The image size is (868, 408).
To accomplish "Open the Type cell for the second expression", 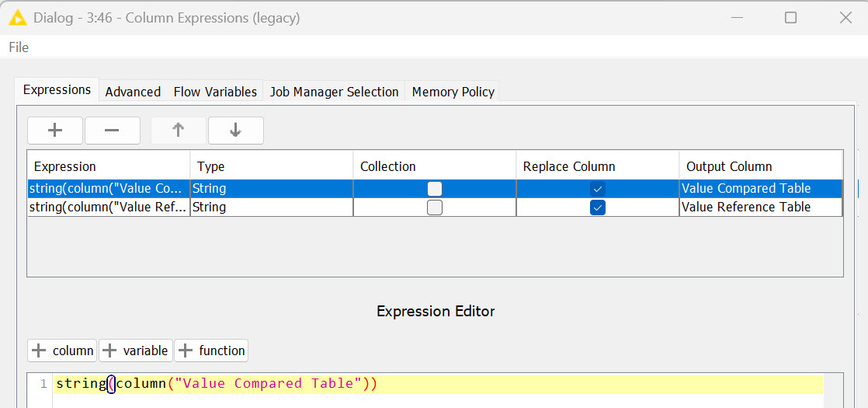I will [x=271, y=207].
